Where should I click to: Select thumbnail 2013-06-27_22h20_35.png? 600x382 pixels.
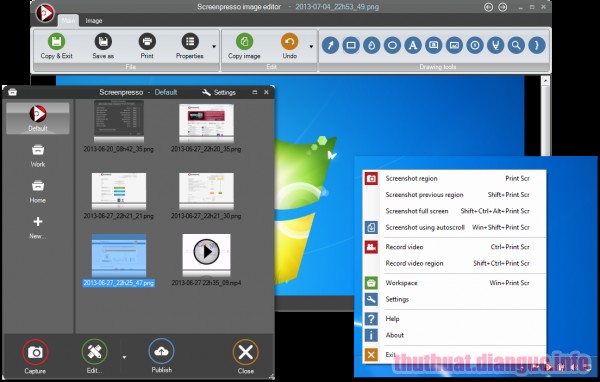click(x=206, y=123)
